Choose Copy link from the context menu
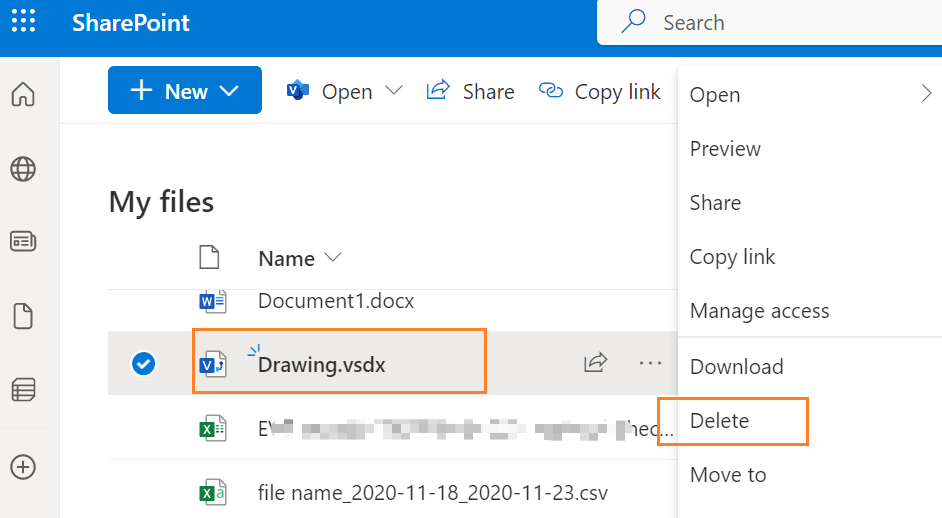 732,257
